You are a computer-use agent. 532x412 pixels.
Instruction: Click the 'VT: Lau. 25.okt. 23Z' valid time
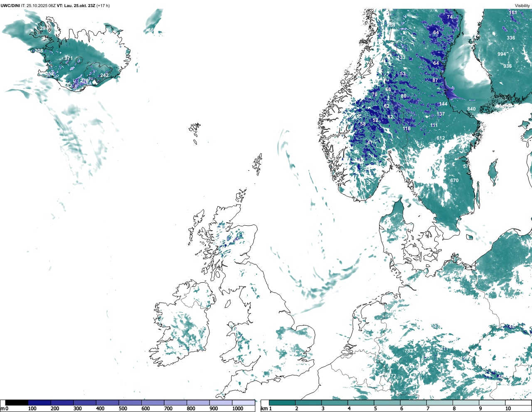click(76, 5)
